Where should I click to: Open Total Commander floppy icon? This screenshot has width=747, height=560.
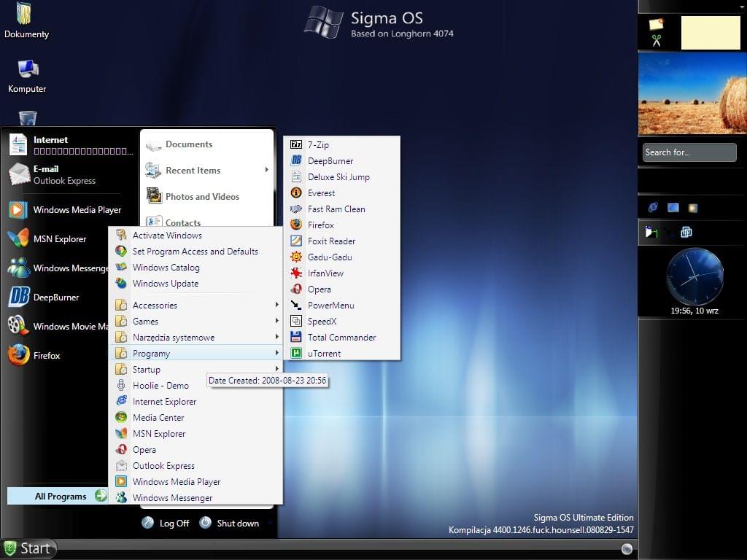(x=296, y=337)
